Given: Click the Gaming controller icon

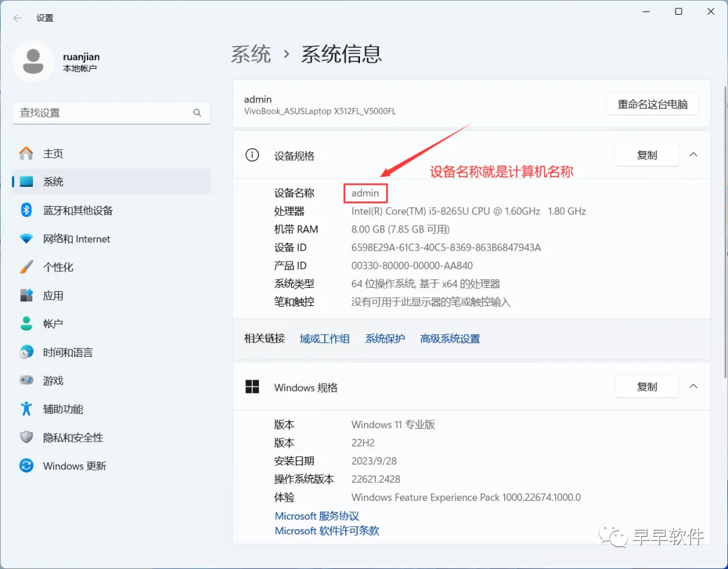Looking at the screenshot, I should pos(26,380).
